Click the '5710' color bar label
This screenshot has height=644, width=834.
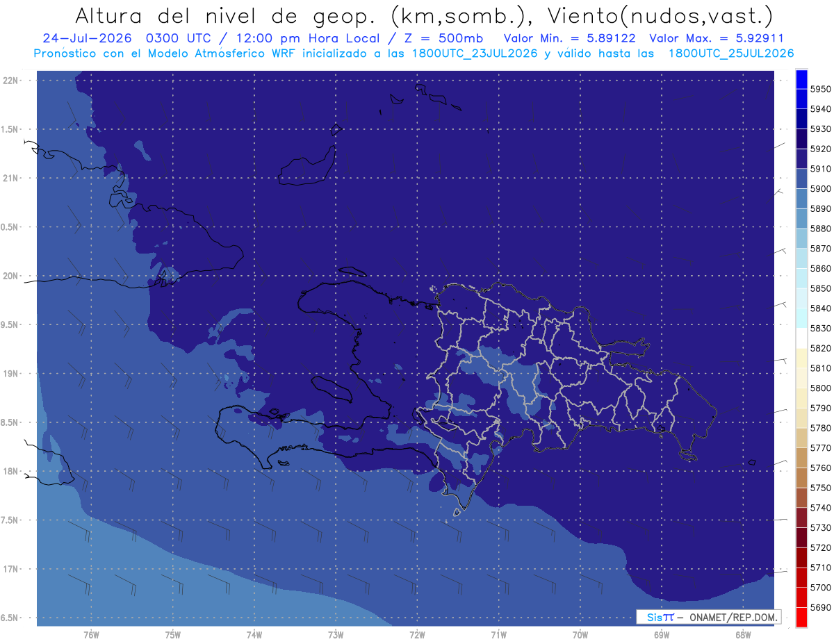pos(821,568)
